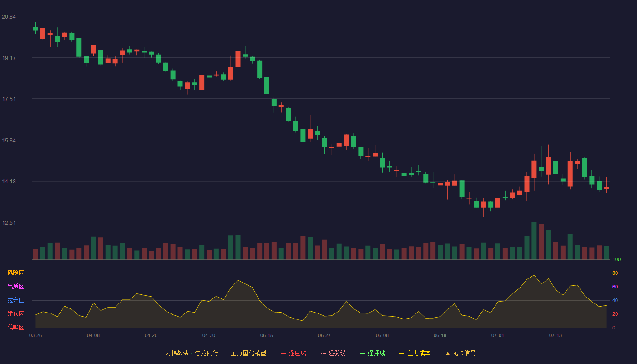Click the 06-08 date label
Image resolution: width=637 pixels, height=364 pixels.
pyautogui.click(x=382, y=335)
